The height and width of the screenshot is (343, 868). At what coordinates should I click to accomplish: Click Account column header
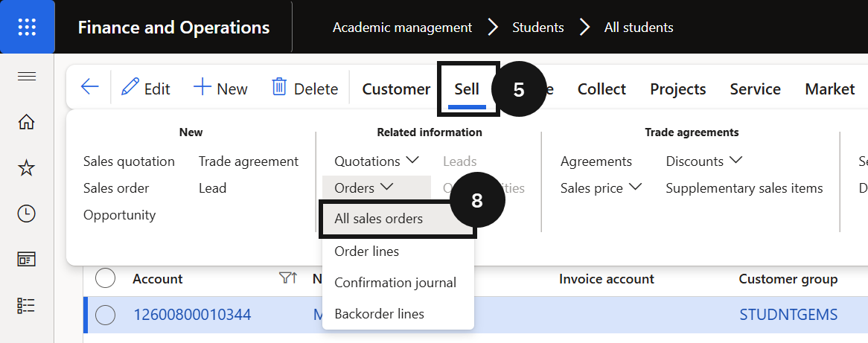click(158, 279)
